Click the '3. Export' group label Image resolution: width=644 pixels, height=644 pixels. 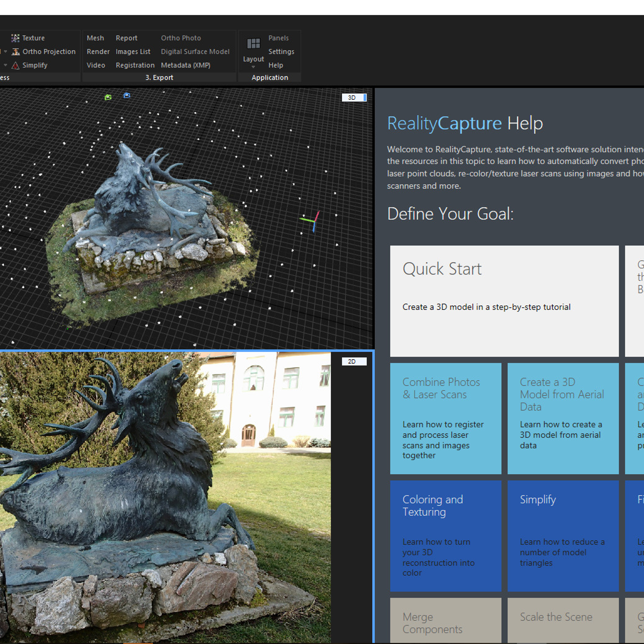click(x=159, y=78)
